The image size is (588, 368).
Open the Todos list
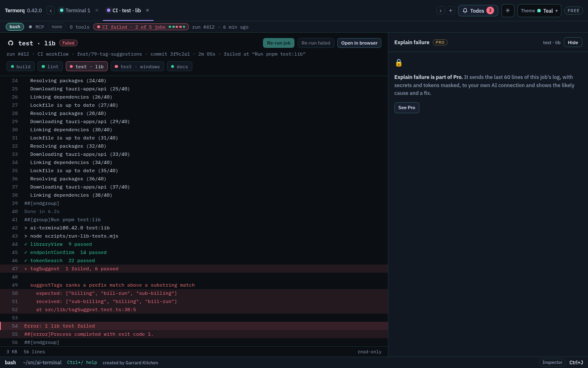[x=478, y=11]
